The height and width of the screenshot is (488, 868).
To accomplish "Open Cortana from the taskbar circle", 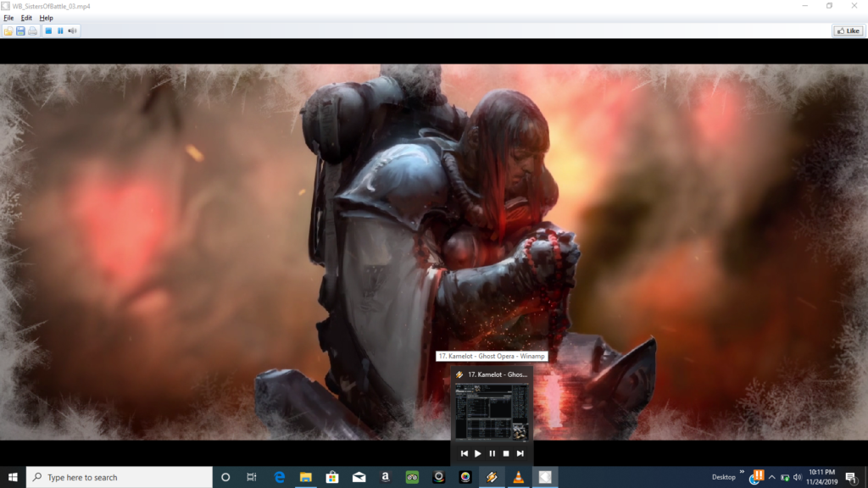I will coord(225,477).
